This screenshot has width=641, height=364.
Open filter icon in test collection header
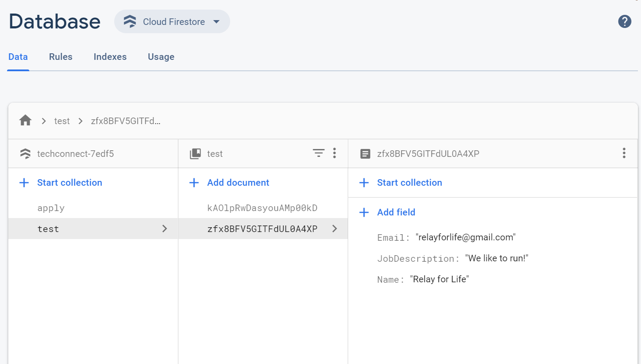tap(319, 153)
